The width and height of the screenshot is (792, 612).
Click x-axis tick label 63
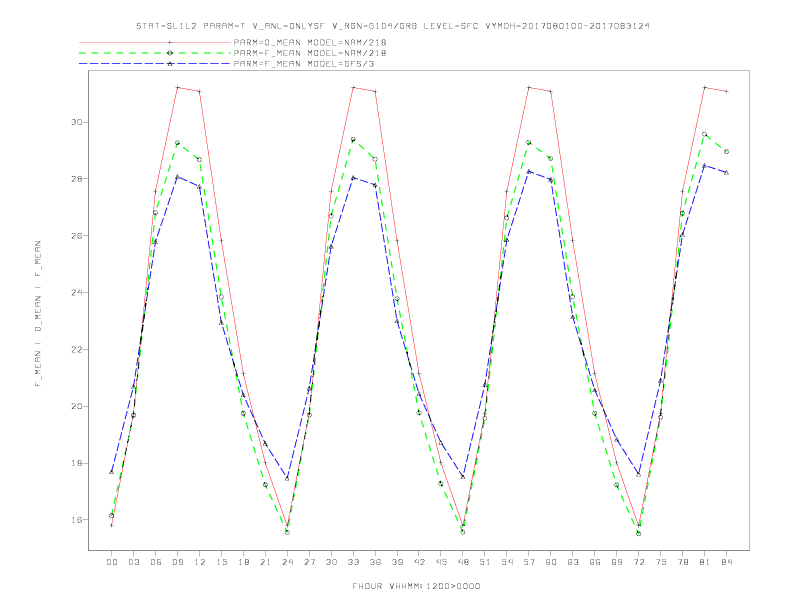(573, 562)
